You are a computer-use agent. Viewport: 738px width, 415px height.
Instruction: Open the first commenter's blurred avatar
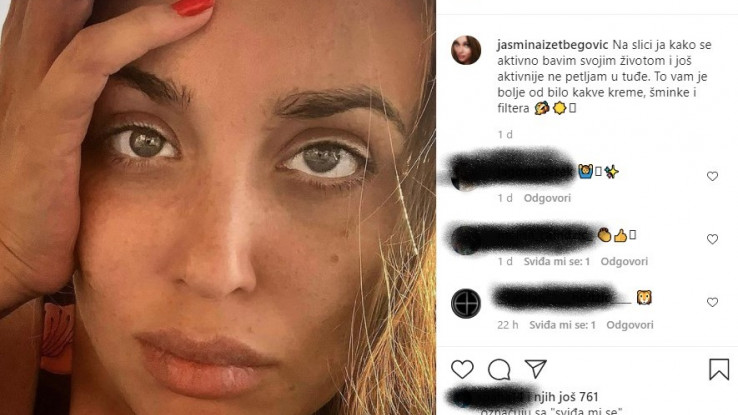coord(465,176)
